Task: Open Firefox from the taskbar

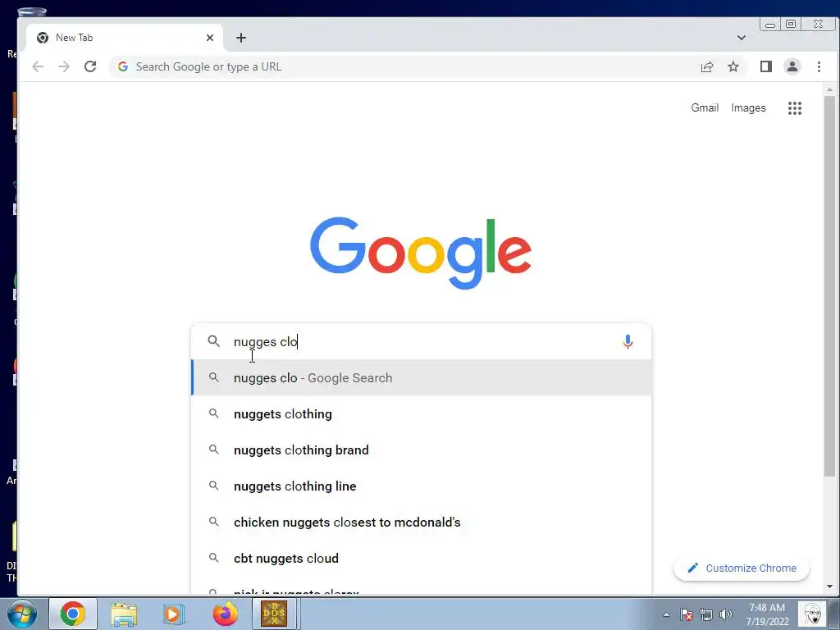Action: point(225,614)
